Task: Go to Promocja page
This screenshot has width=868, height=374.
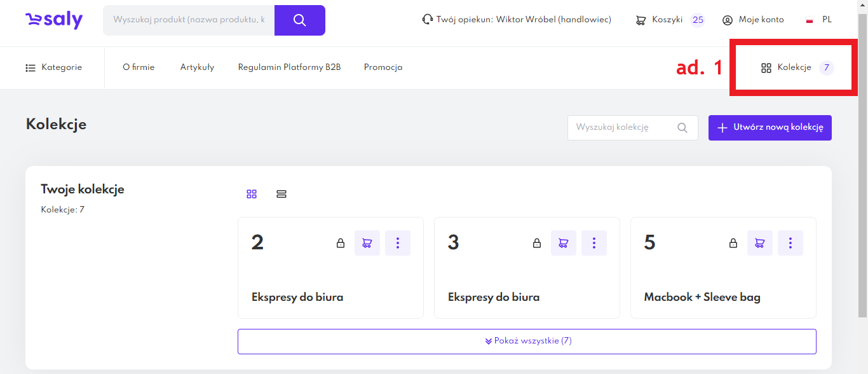Action: pos(383,67)
